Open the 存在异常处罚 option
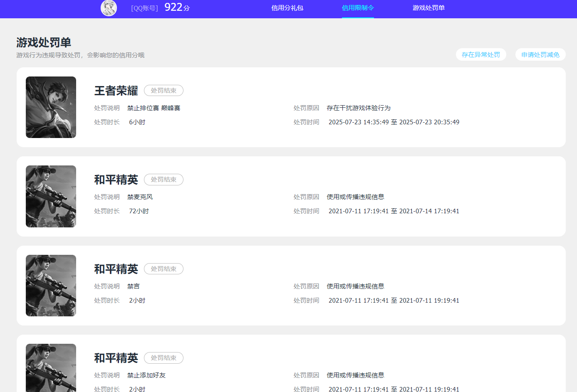 [x=481, y=54]
